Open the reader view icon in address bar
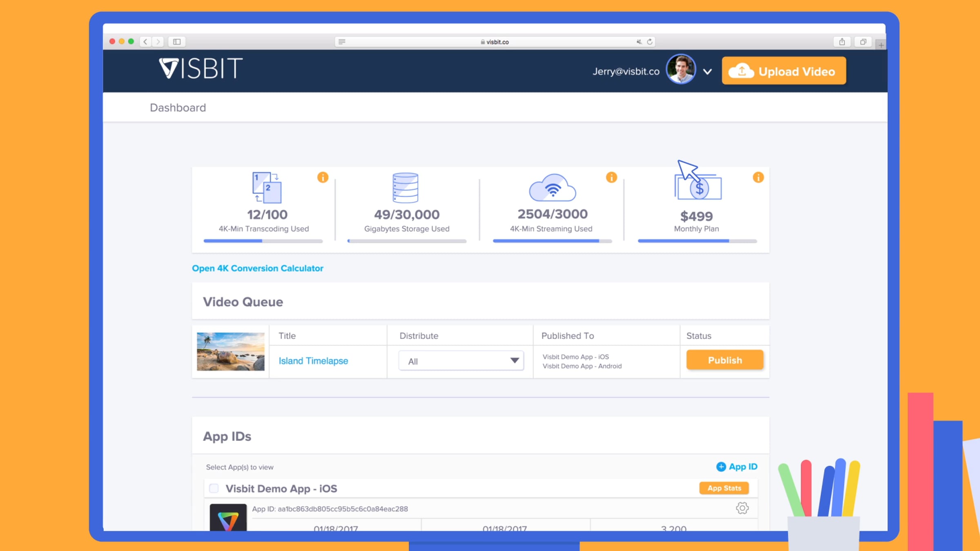980x551 pixels. pos(342,42)
